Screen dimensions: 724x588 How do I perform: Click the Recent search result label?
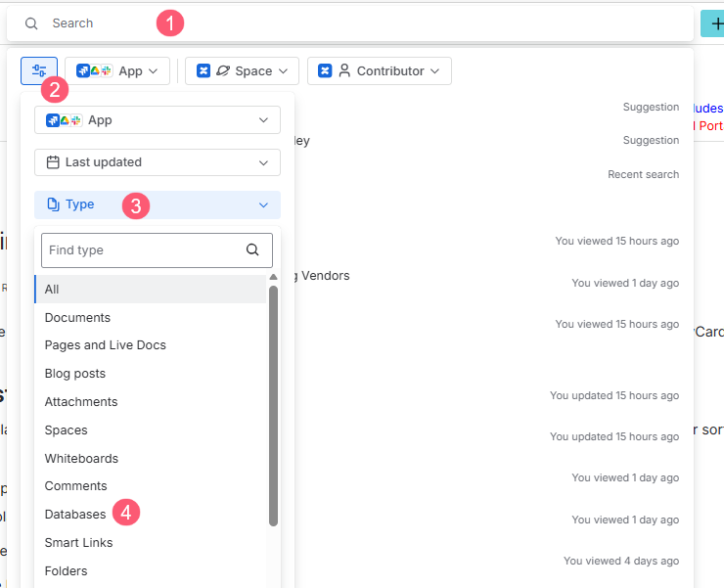point(643,174)
